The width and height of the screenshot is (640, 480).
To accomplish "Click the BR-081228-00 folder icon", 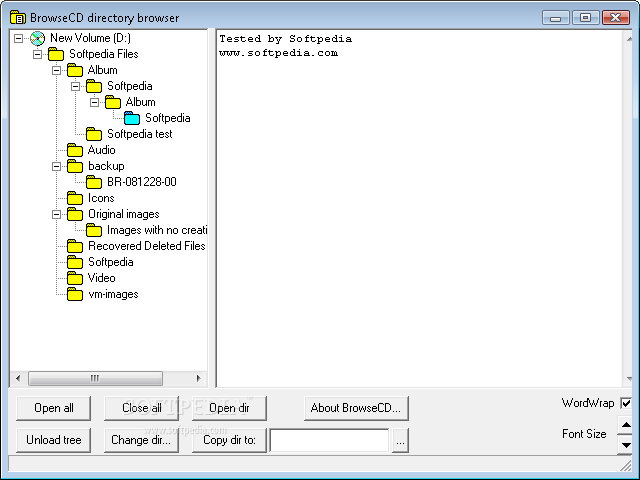I will (x=94, y=182).
